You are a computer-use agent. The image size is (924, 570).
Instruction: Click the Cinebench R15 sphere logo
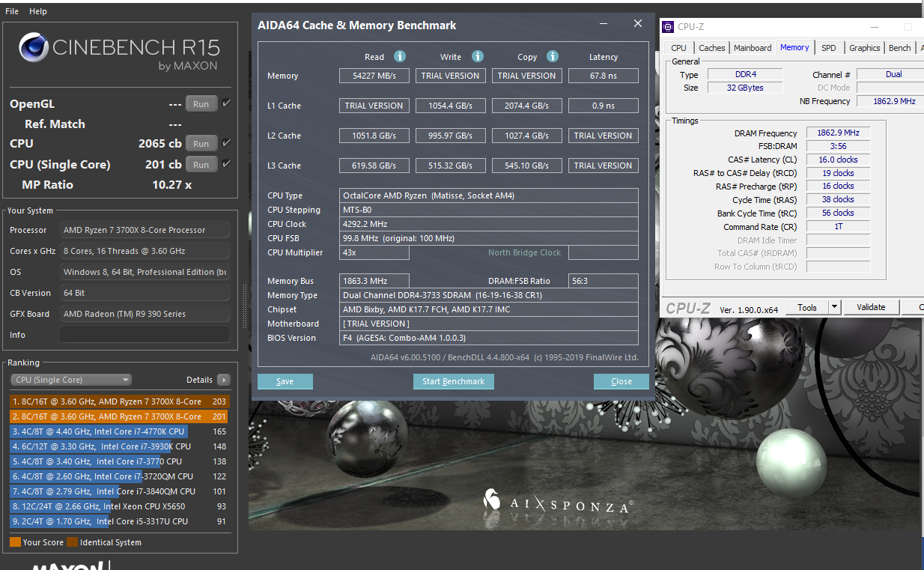[x=34, y=49]
